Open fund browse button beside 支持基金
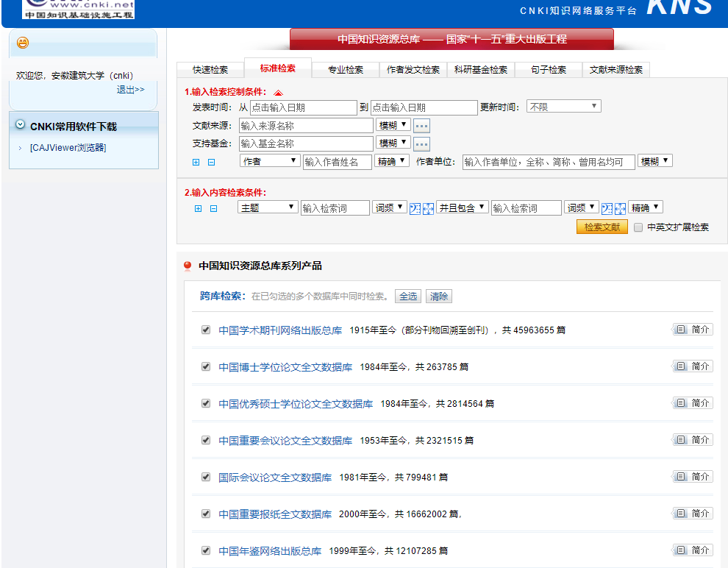The image size is (728, 568). click(x=421, y=144)
